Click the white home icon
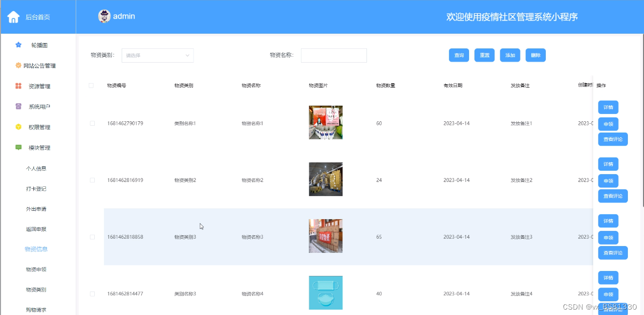This screenshot has width=644, height=315. [14, 17]
